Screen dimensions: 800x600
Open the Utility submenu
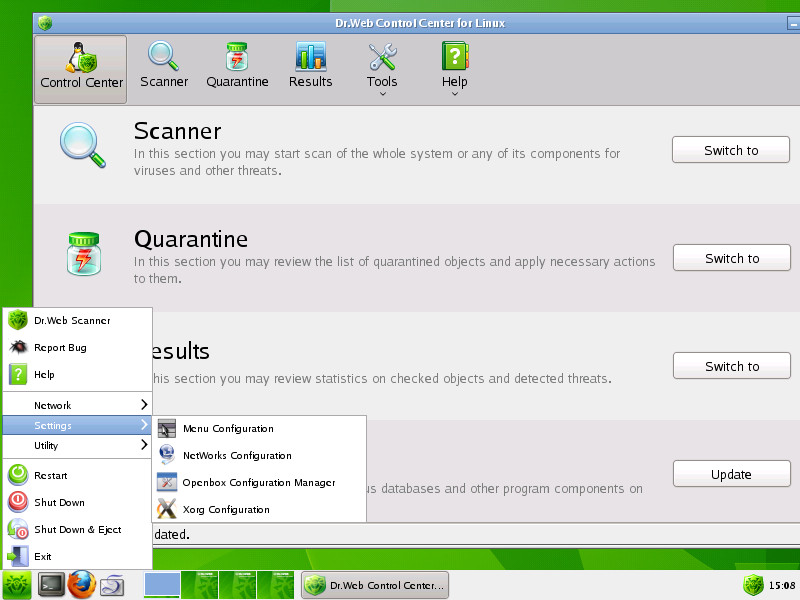(78, 445)
